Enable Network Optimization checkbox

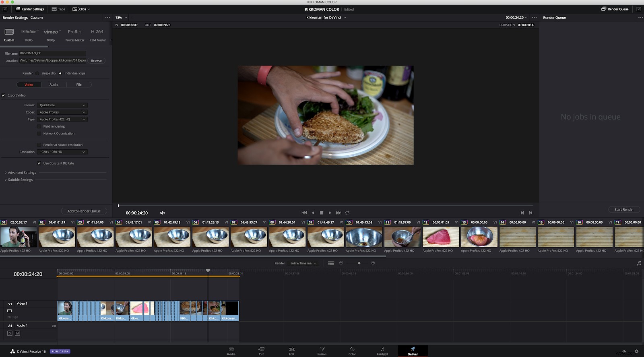coord(39,133)
